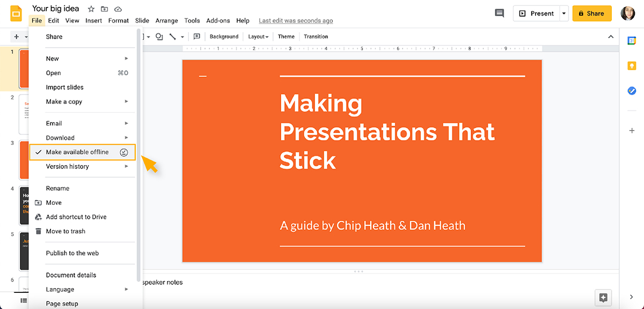Collapse the toolbar with the chevron
Image resolution: width=644 pixels, height=309 pixels.
[611, 36]
